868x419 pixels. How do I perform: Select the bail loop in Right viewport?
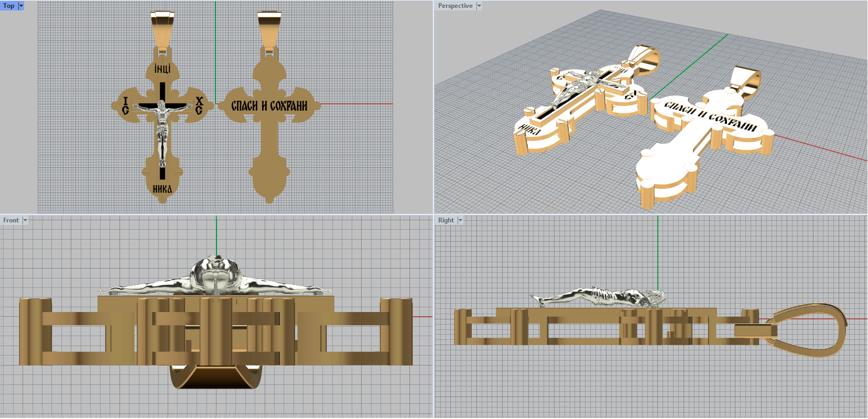(808, 329)
